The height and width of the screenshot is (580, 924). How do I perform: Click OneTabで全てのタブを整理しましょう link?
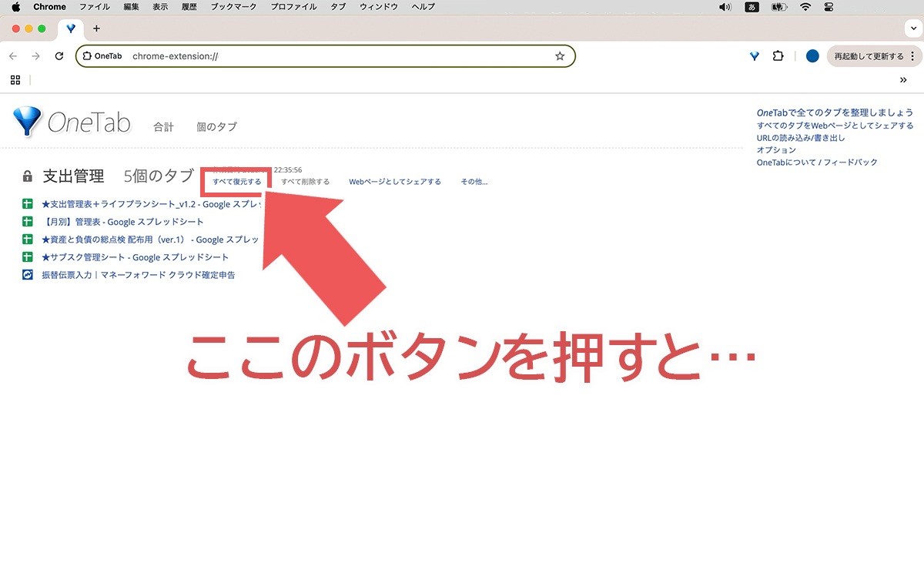pyautogui.click(x=835, y=112)
